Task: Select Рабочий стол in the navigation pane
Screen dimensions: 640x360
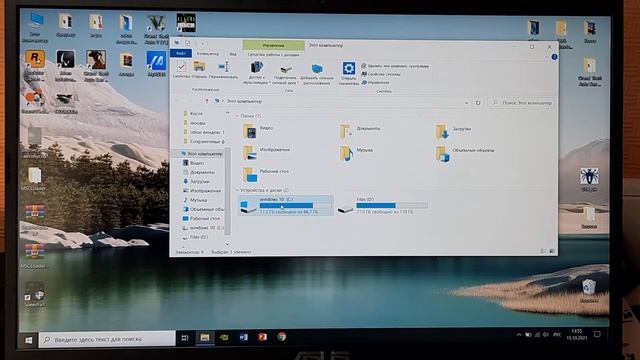Action: (201, 218)
